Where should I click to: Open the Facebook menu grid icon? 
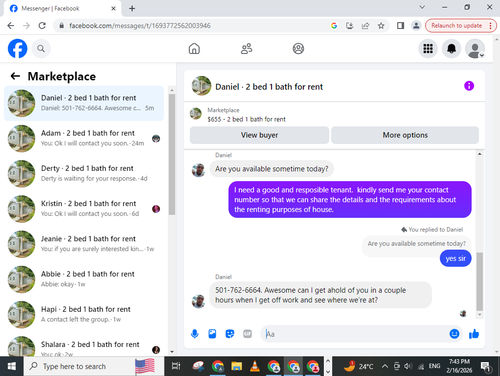(428, 49)
